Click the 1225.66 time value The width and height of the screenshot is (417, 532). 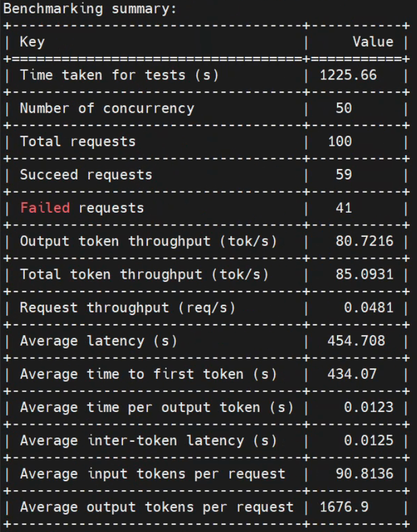tap(348, 75)
